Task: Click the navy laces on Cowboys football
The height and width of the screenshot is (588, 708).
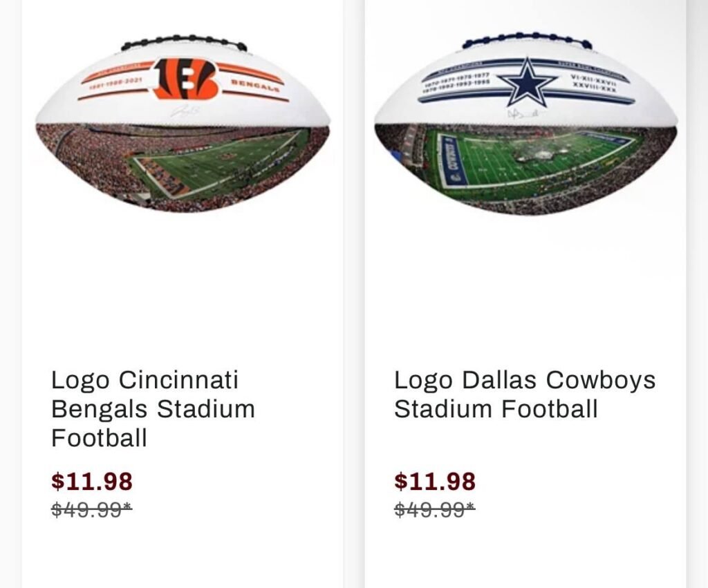Action: coord(527,40)
